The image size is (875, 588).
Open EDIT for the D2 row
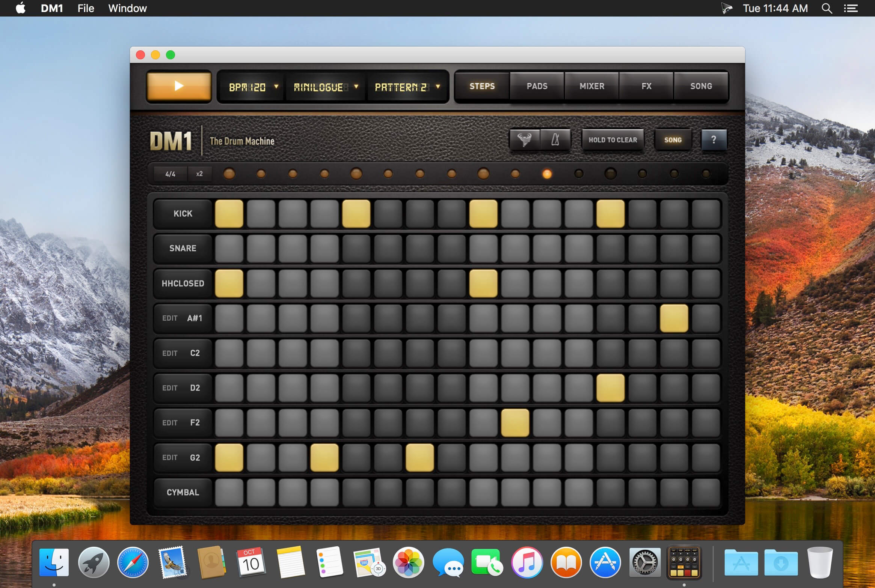[x=170, y=388]
